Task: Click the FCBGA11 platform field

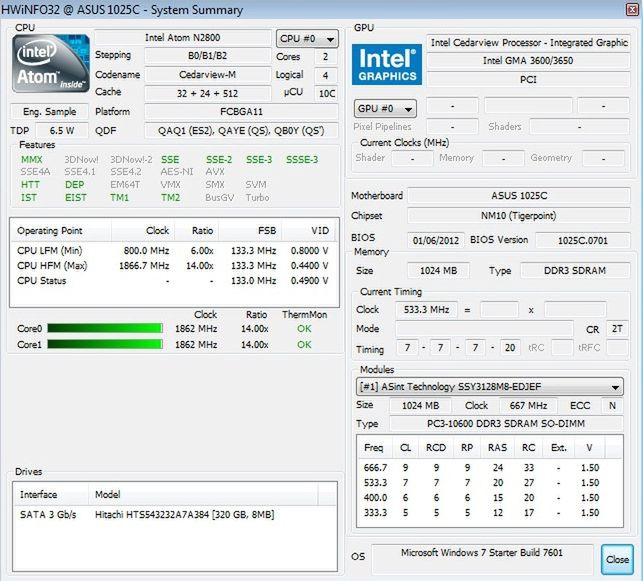Action: pyautogui.click(x=242, y=112)
